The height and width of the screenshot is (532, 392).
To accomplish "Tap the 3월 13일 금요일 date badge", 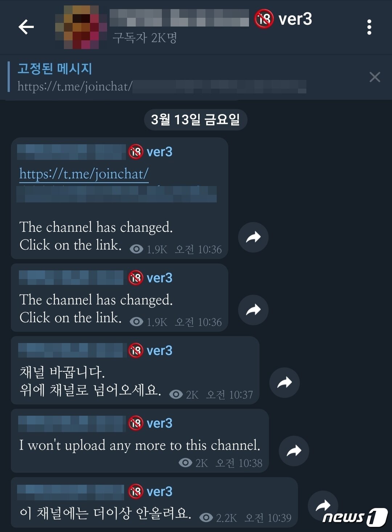I will (x=196, y=120).
